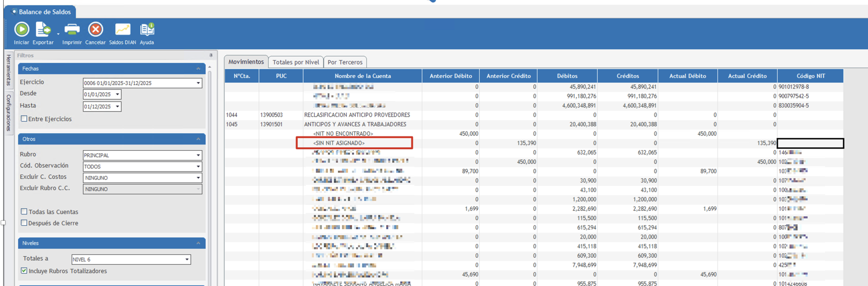The height and width of the screenshot is (286, 868).
Task: Uncheck Incluye Rubros Totalizadores
Action: (x=24, y=271)
